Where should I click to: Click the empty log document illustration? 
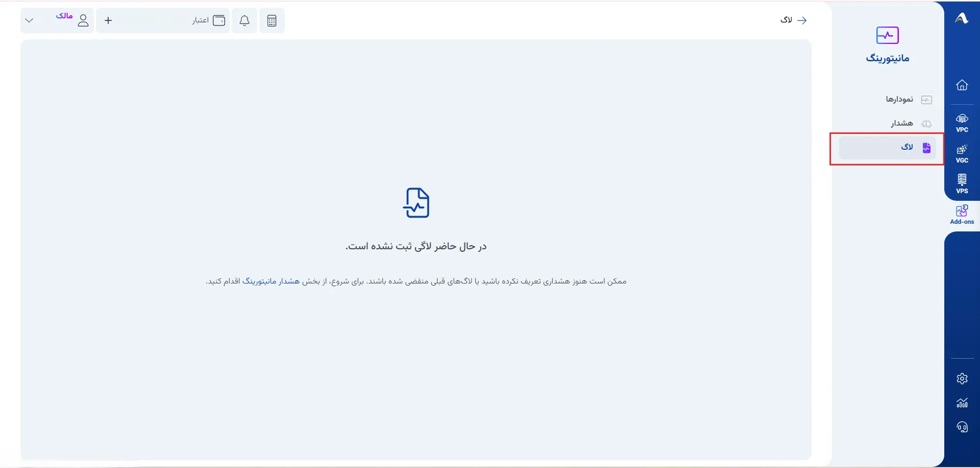[x=416, y=203]
